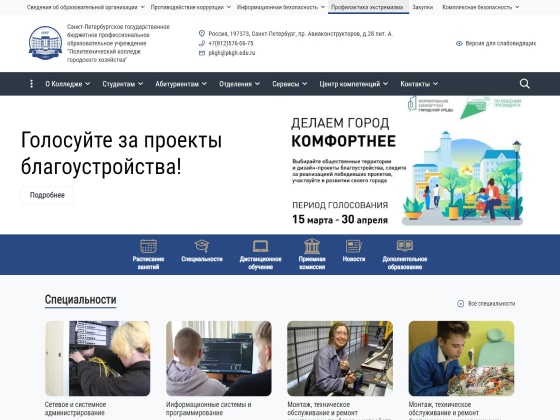This screenshot has height=420, width=560.
Task: Click the college full name text
Action: pyautogui.click(x=118, y=43)
